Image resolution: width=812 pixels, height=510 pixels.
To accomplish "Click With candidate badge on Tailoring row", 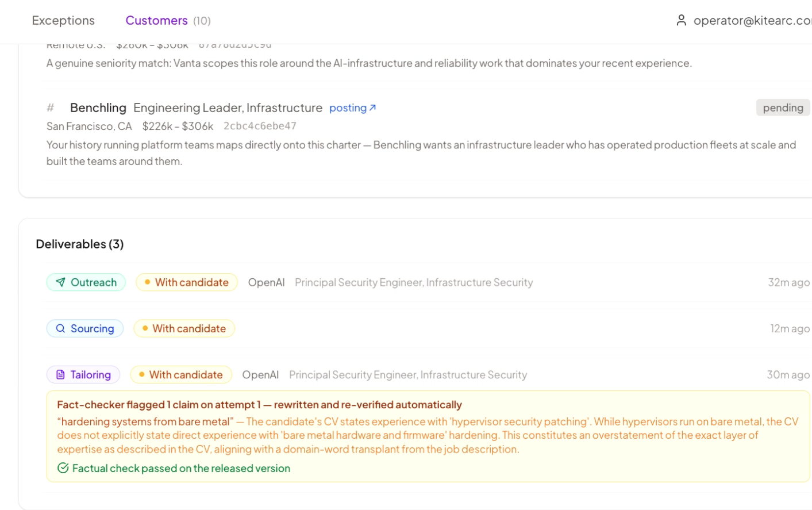I will (181, 375).
